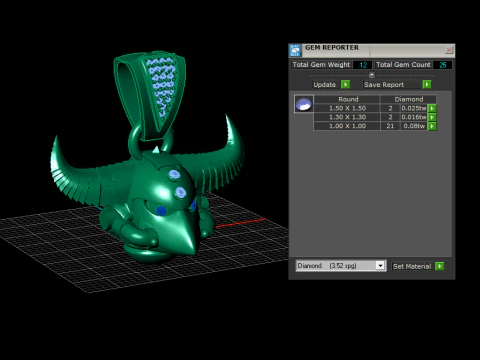Image resolution: width=480 pixels, height=360 pixels.
Task: Click the 0.016tw weight cell
Action: pyautogui.click(x=414, y=117)
